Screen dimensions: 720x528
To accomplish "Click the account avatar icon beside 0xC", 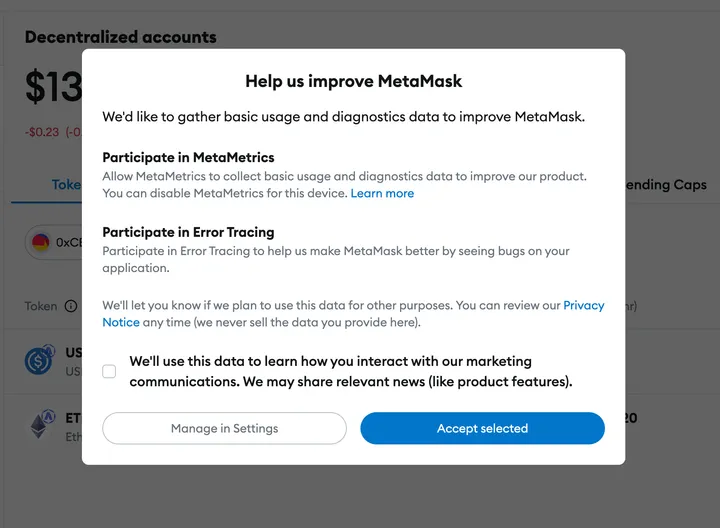I will (41, 242).
